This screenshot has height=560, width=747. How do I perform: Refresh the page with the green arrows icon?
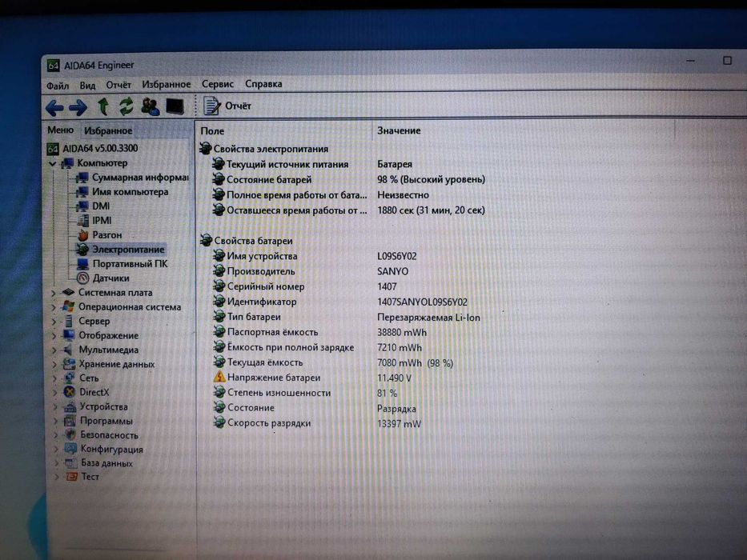pyautogui.click(x=127, y=106)
